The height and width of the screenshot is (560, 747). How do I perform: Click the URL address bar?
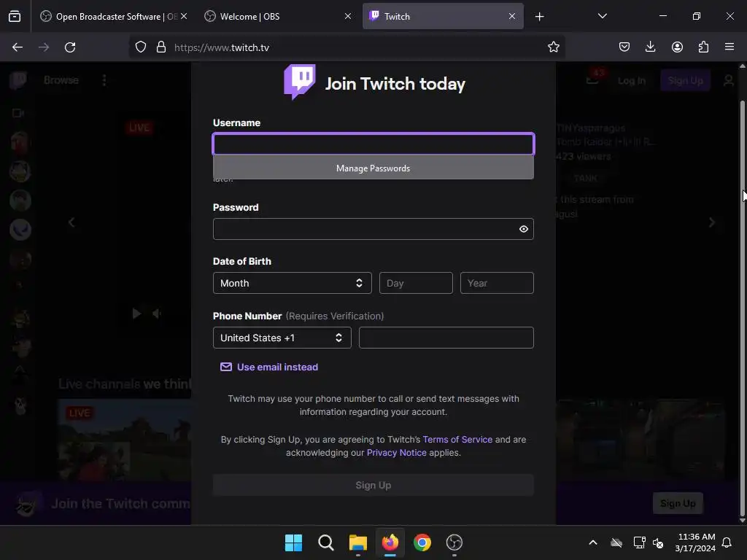(x=348, y=47)
